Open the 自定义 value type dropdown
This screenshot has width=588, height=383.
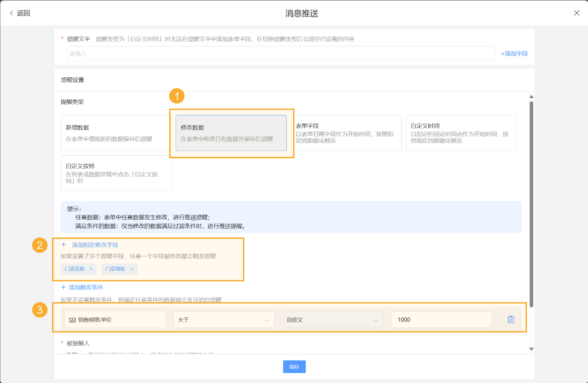tap(332, 319)
